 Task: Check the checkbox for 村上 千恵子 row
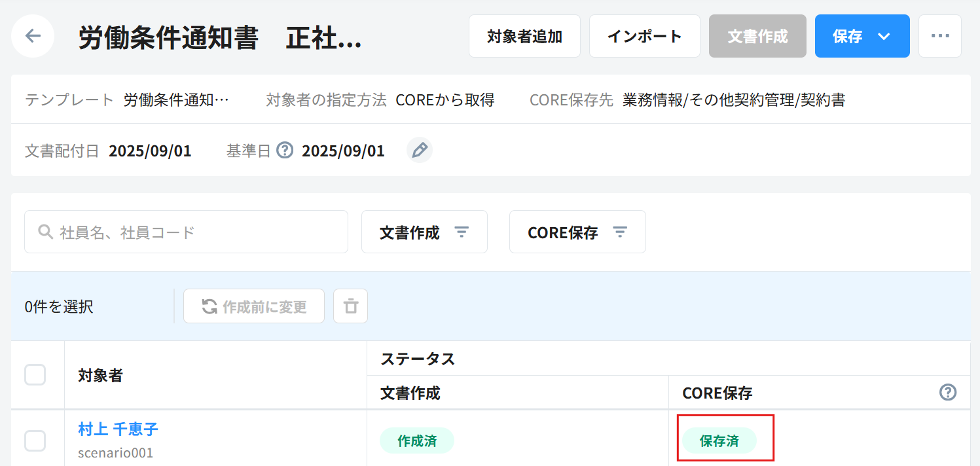click(35, 440)
